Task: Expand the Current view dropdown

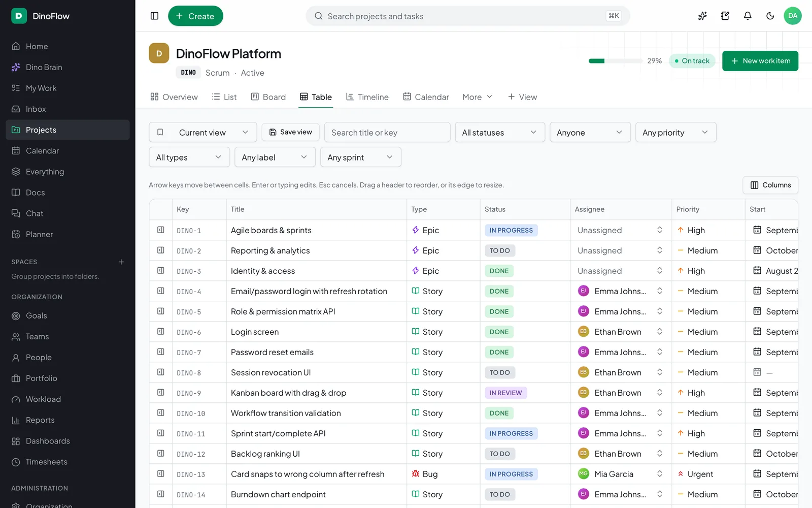Action: [203, 132]
